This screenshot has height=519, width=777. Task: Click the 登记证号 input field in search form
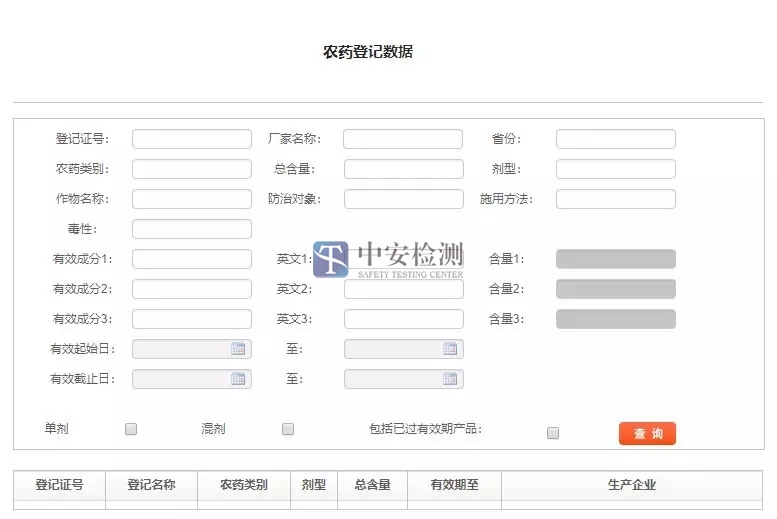tap(192, 139)
